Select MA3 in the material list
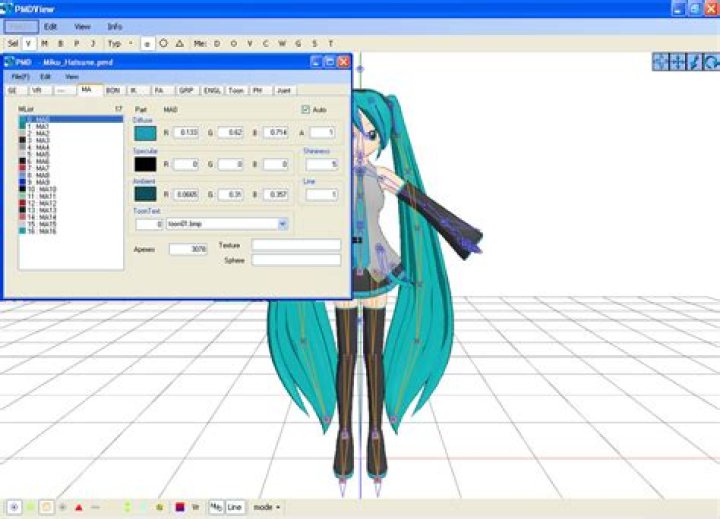 point(71,140)
